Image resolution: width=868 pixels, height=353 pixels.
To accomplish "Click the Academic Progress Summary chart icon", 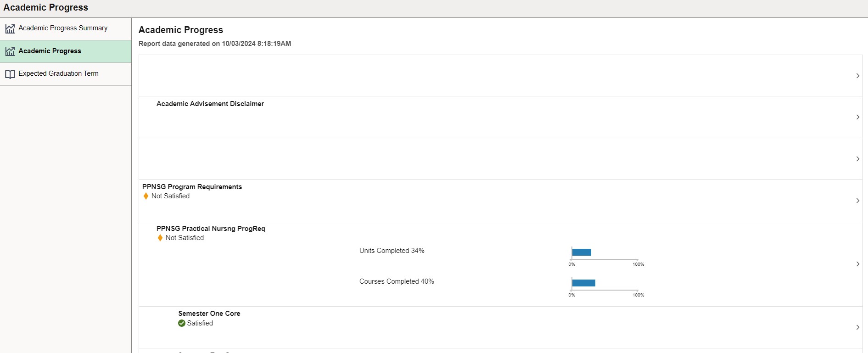I will pos(10,28).
